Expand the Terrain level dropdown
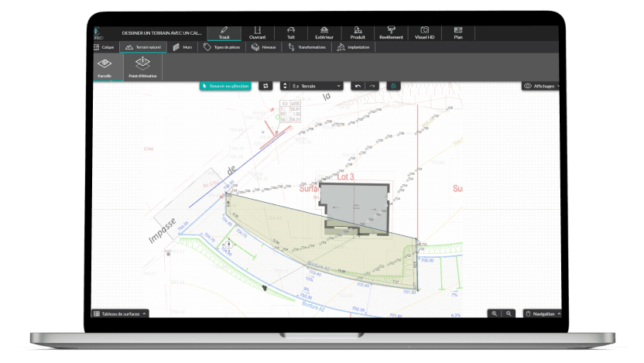The image size is (644, 363). pos(311,86)
